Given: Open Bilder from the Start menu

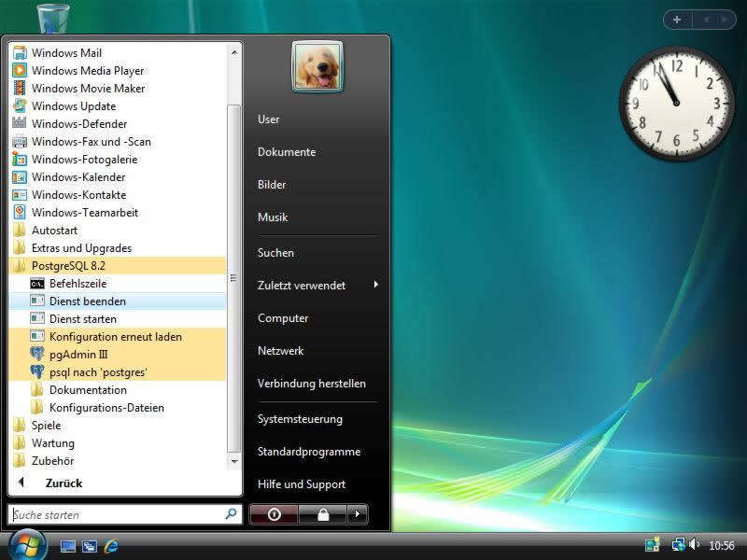Looking at the screenshot, I should tap(272, 185).
